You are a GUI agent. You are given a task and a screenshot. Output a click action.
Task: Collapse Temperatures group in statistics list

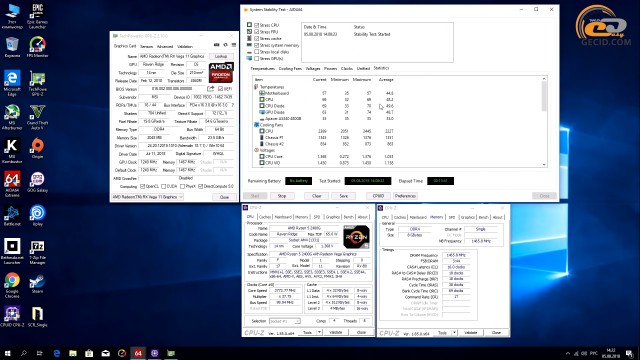256,87
